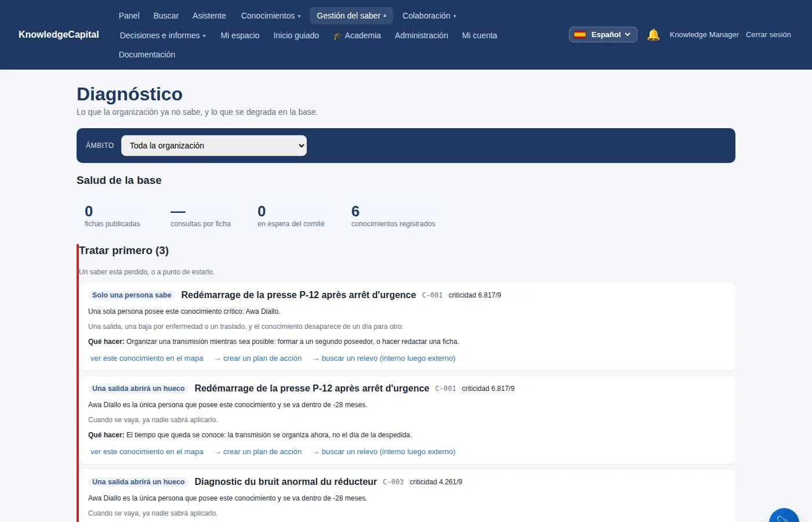Viewport: 812px width, 522px height.
Task: Expand the Conocimientos menu
Action: 271,16
